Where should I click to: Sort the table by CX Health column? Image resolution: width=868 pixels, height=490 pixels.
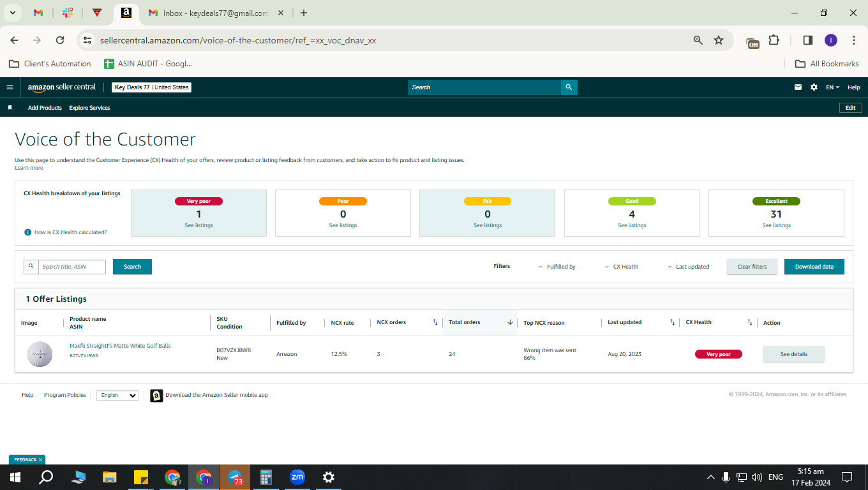pos(750,322)
